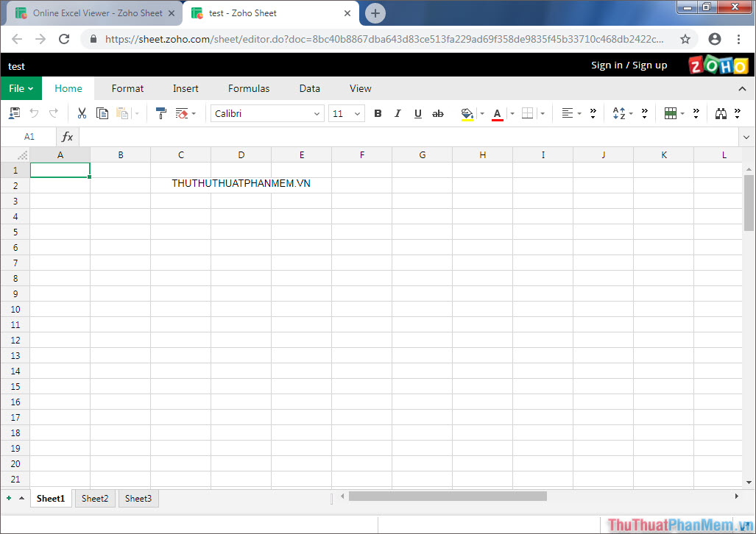Open the File menu
The width and height of the screenshot is (756, 534).
[x=21, y=88]
